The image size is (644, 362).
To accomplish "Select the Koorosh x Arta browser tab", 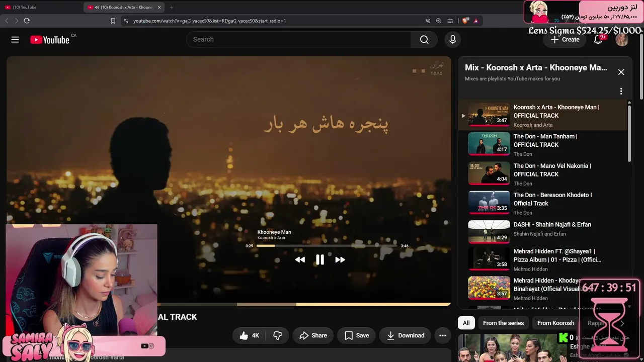I will coord(125,7).
